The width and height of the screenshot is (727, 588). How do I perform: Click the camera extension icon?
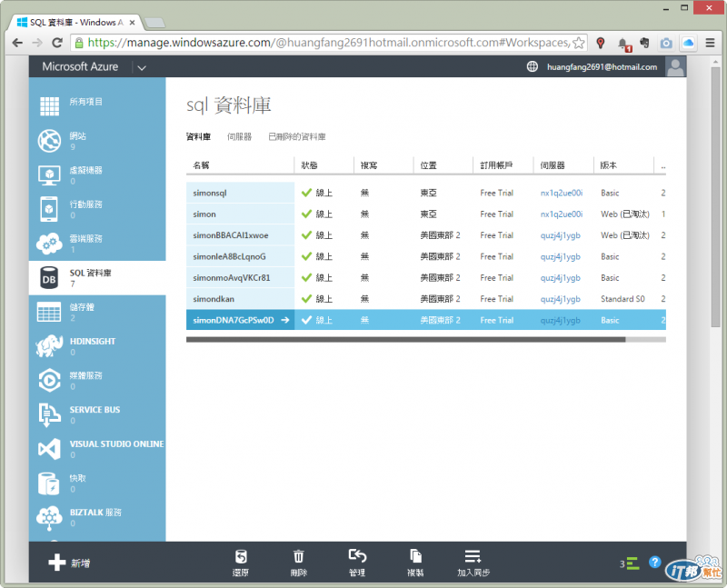coord(666,43)
